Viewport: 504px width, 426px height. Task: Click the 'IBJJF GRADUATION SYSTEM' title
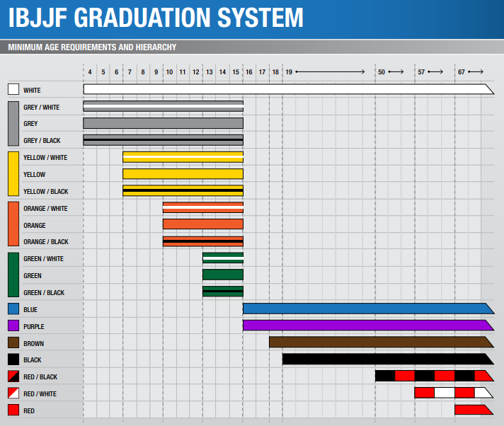pos(156,18)
